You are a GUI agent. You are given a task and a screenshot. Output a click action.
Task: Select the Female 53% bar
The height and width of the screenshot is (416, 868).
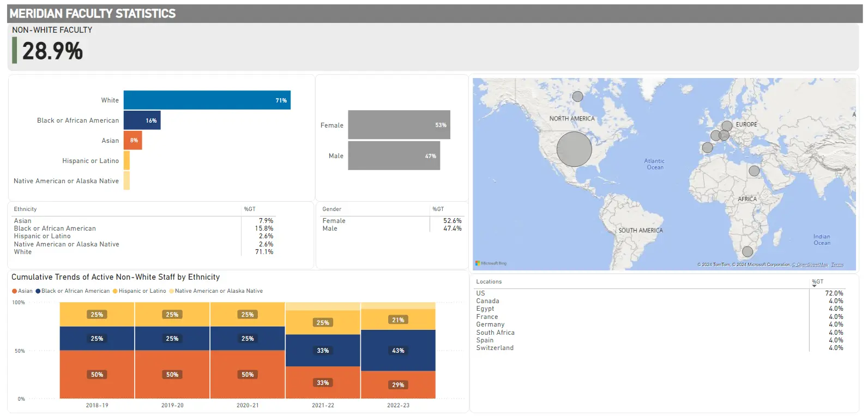point(399,125)
